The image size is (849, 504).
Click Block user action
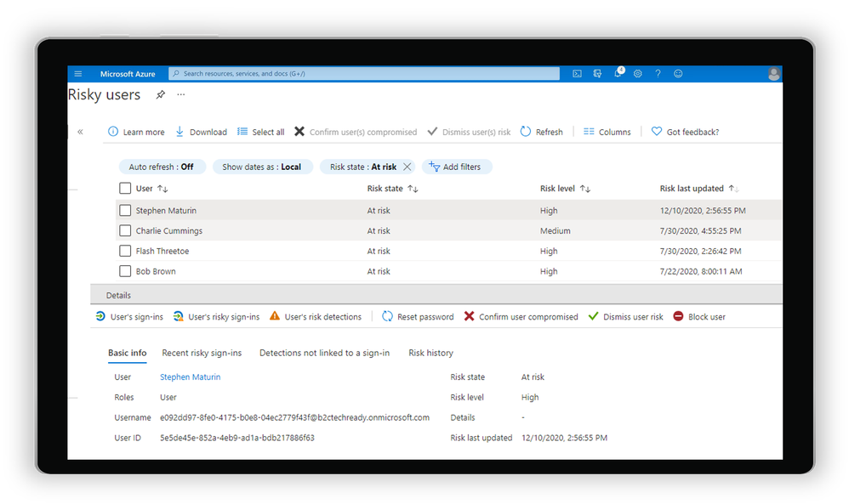point(699,317)
